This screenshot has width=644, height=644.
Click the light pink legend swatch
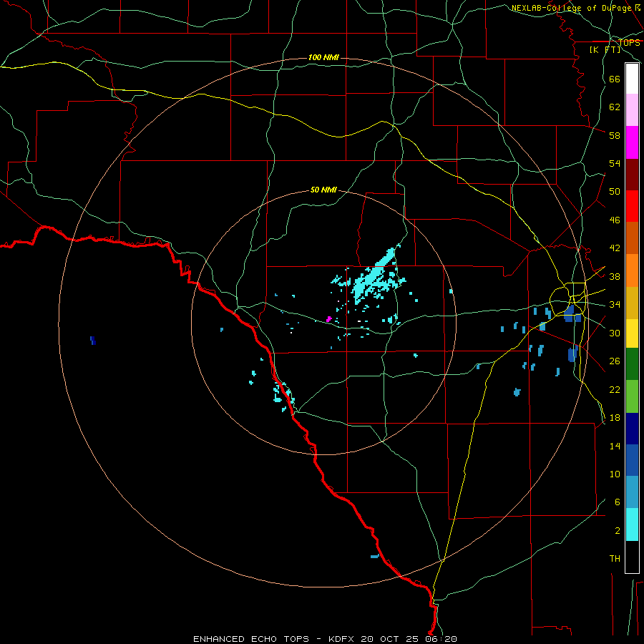[x=632, y=109]
